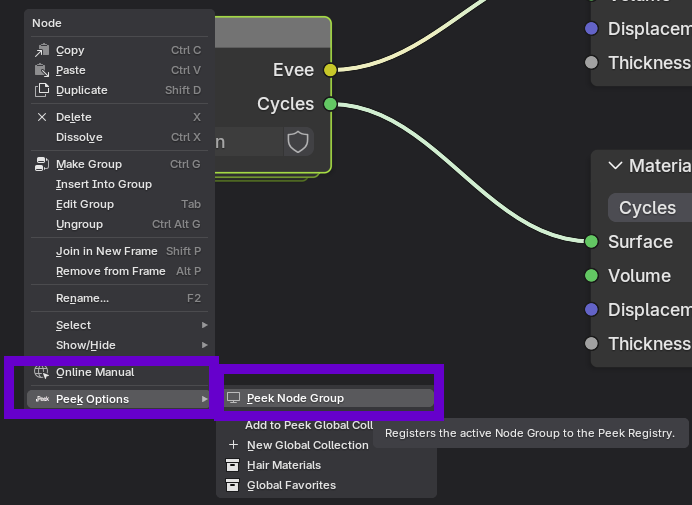Click the Duplicate icon
Viewport: 692px width, 505px height.
click(x=42, y=90)
